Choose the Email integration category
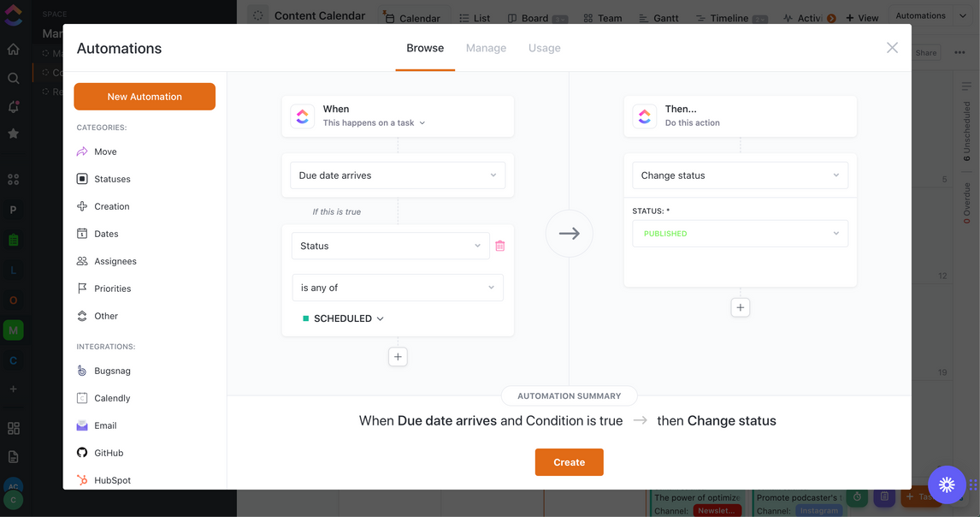 coord(105,425)
